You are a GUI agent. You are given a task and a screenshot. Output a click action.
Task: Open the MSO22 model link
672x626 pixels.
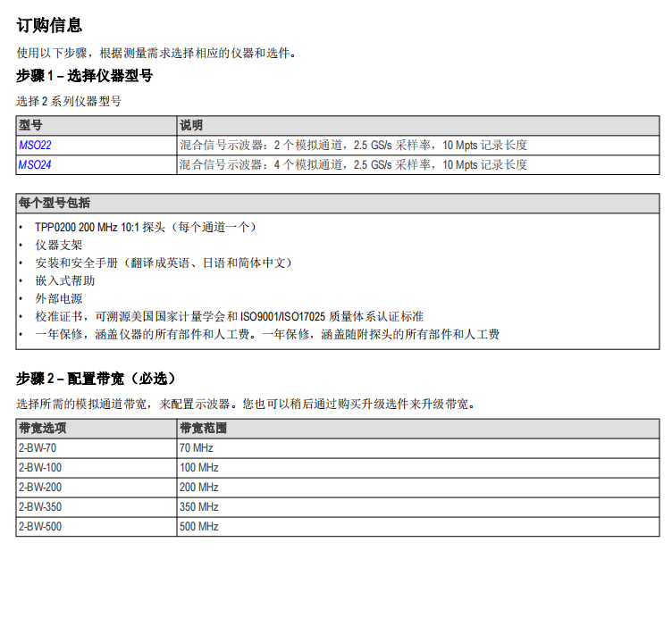pos(35,146)
